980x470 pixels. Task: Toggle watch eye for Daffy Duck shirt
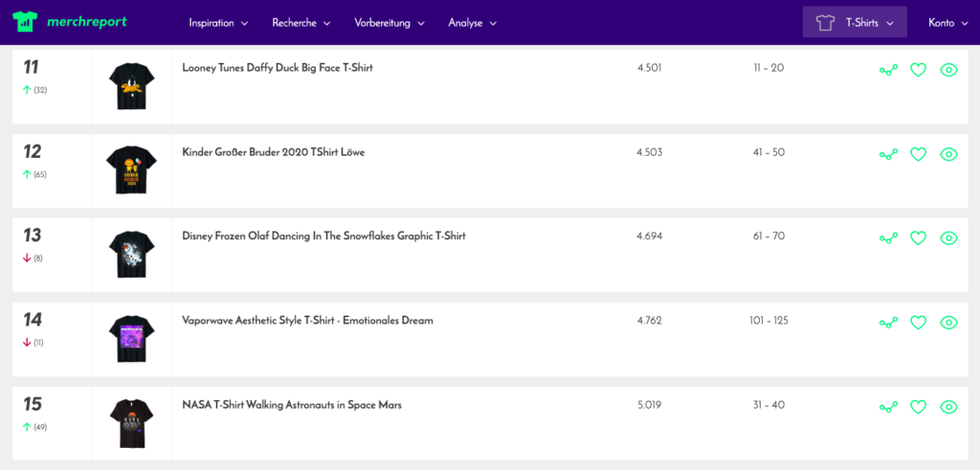(948, 70)
